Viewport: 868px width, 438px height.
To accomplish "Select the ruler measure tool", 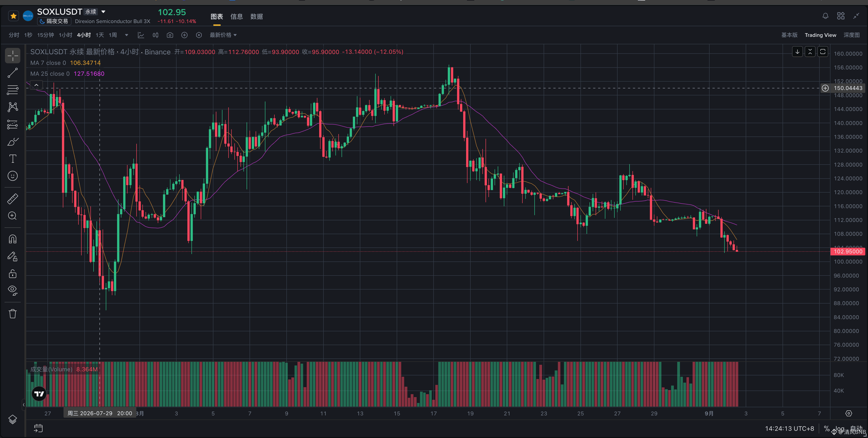I will pyautogui.click(x=12, y=199).
